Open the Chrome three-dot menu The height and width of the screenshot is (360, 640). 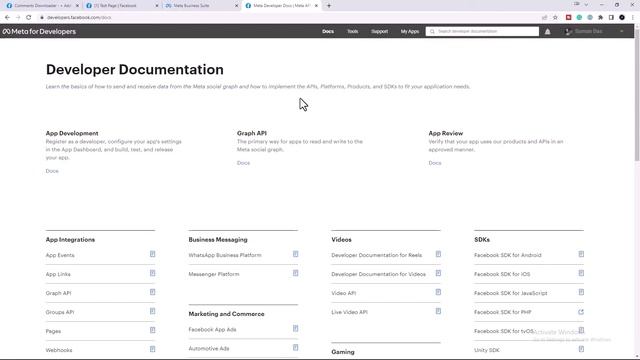point(633,18)
